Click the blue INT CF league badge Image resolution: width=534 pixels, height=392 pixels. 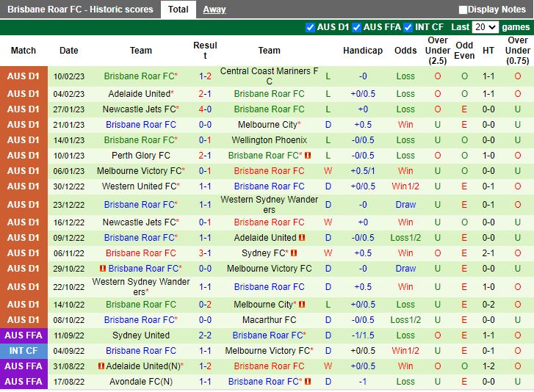[23, 351]
